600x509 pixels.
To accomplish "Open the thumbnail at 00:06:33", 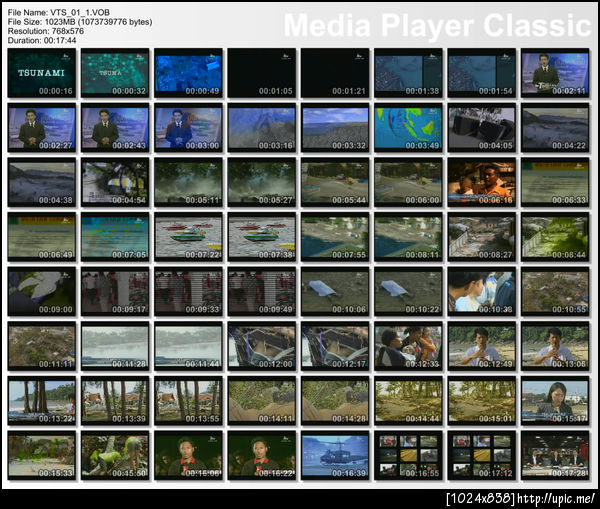I will click(x=555, y=182).
